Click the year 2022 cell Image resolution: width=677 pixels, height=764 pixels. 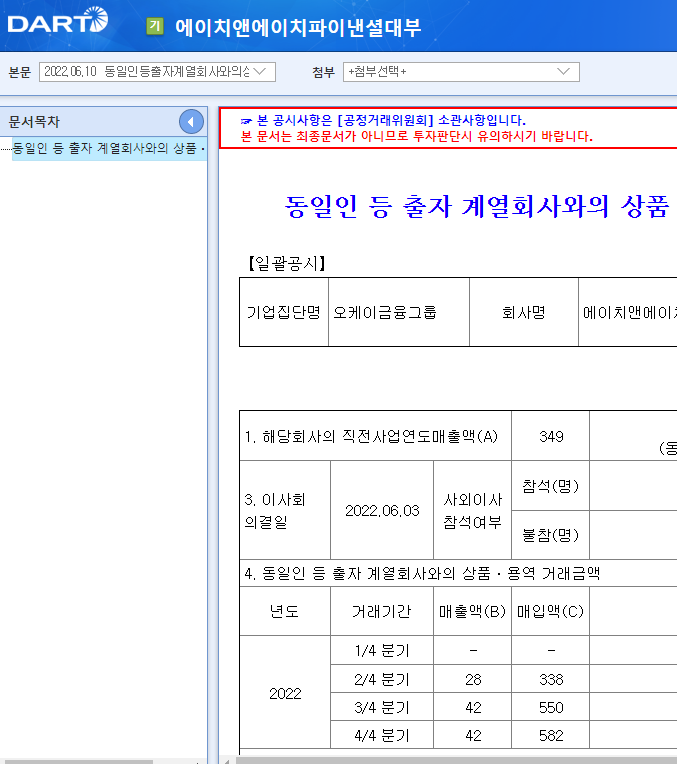point(285,693)
